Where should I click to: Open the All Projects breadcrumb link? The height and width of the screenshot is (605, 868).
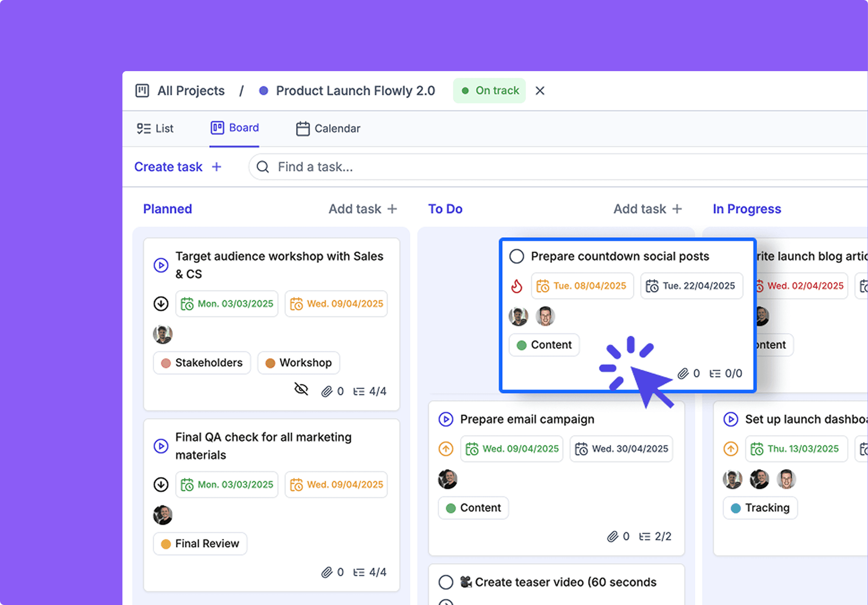pos(191,91)
